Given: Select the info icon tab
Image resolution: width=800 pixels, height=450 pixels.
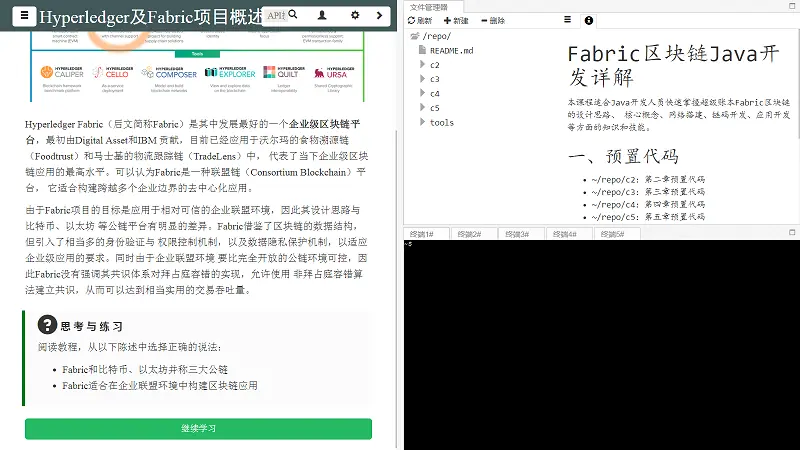Looking at the screenshot, I should [x=589, y=20].
